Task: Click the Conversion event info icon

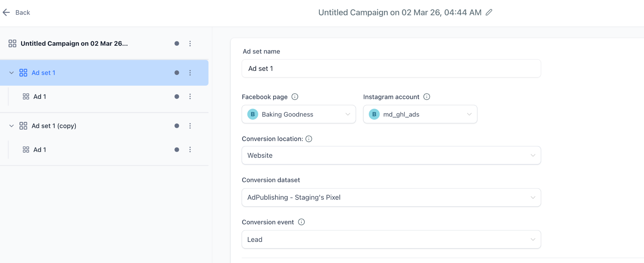Action: (x=302, y=222)
